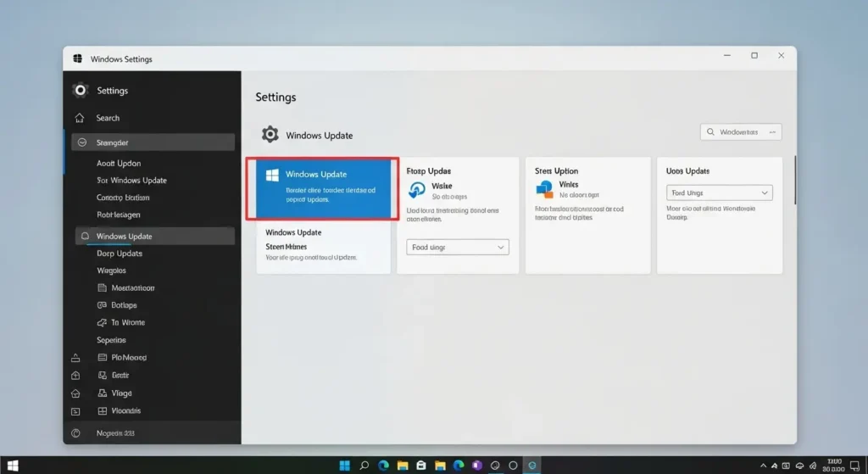
Task: Click the magnifier icon in the settings search box
Action: tap(710, 131)
